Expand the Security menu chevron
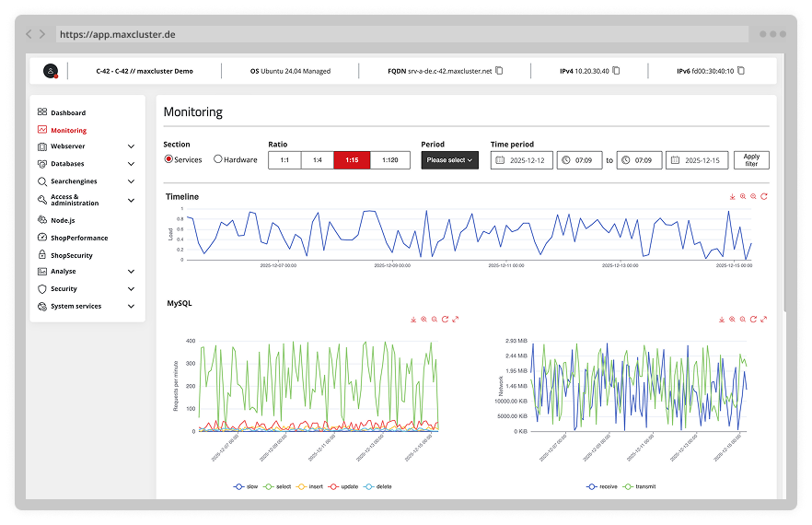 [x=131, y=289]
